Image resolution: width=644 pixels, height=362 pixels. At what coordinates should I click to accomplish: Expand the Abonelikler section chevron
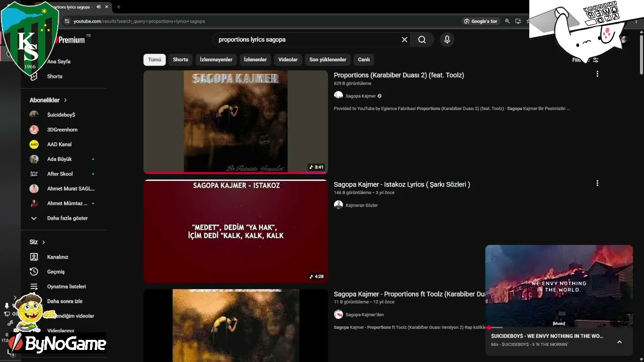click(65, 100)
